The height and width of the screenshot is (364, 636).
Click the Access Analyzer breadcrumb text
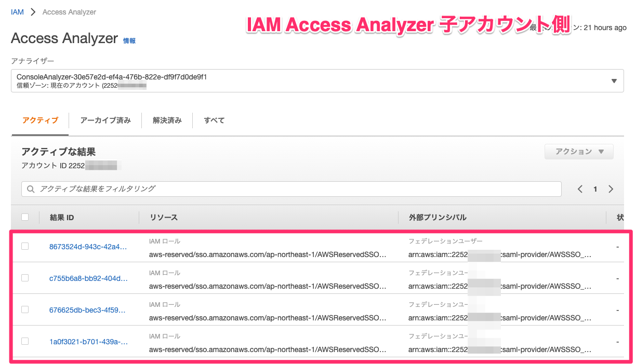pos(69,11)
